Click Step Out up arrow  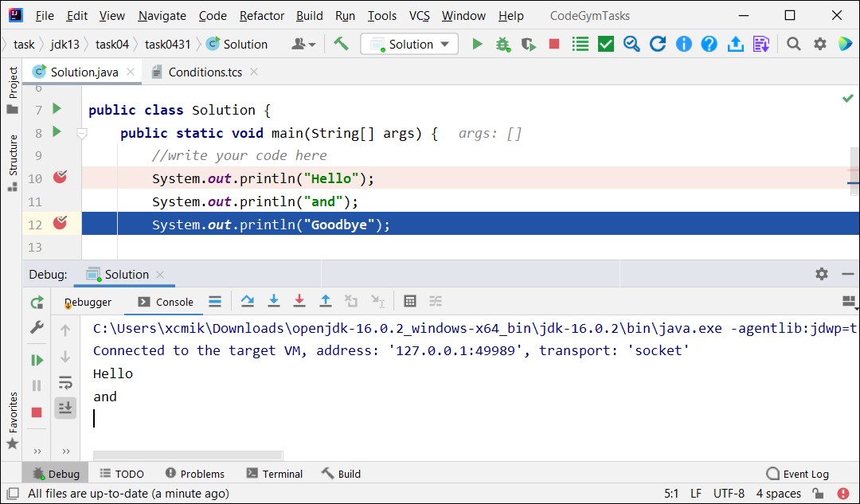click(325, 300)
